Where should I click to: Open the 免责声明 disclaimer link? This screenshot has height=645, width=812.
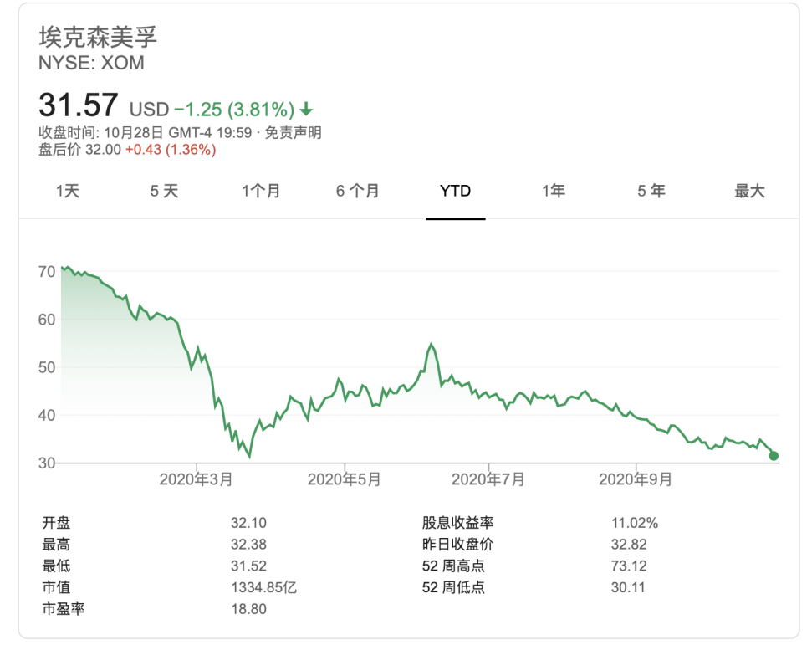coord(294,132)
